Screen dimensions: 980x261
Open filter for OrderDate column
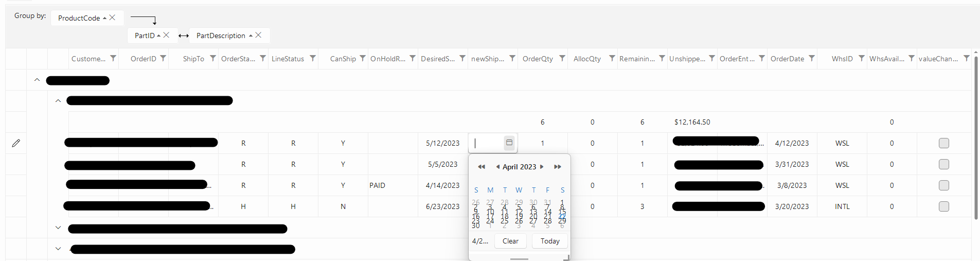812,58
